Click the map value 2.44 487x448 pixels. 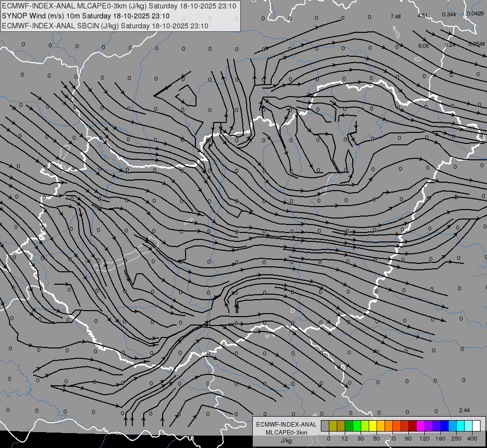464,410
